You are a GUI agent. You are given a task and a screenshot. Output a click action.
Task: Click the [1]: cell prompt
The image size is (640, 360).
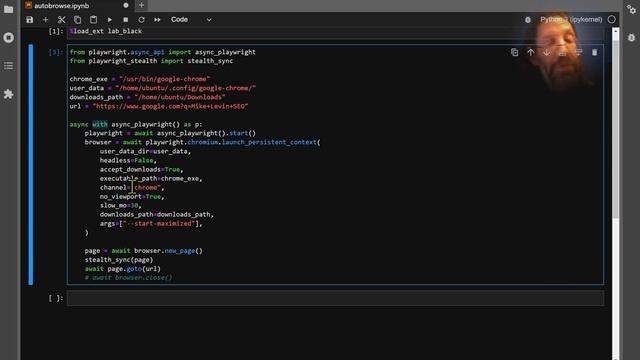(56, 31)
